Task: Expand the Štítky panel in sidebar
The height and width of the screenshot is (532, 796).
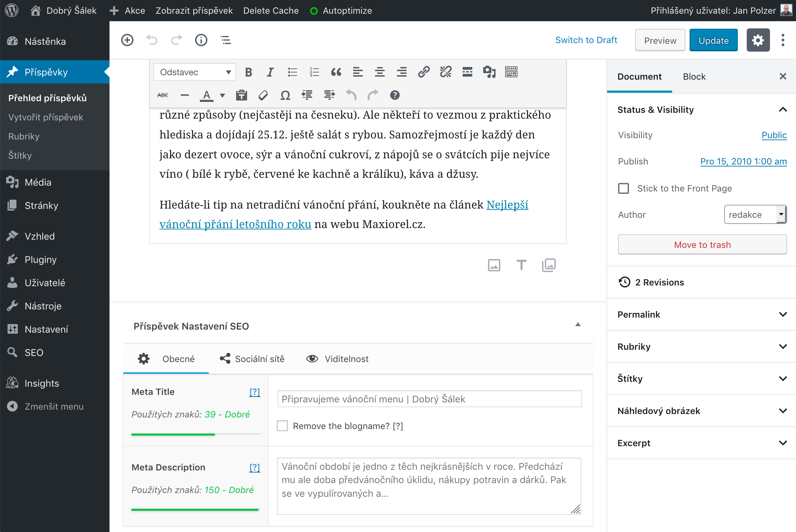Action: coord(702,379)
